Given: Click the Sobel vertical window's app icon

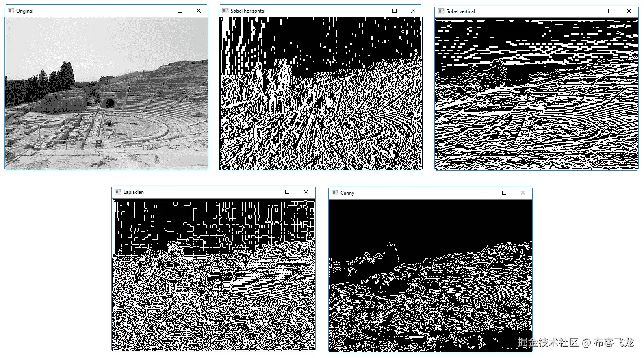Looking at the screenshot, I should (x=441, y=11).
